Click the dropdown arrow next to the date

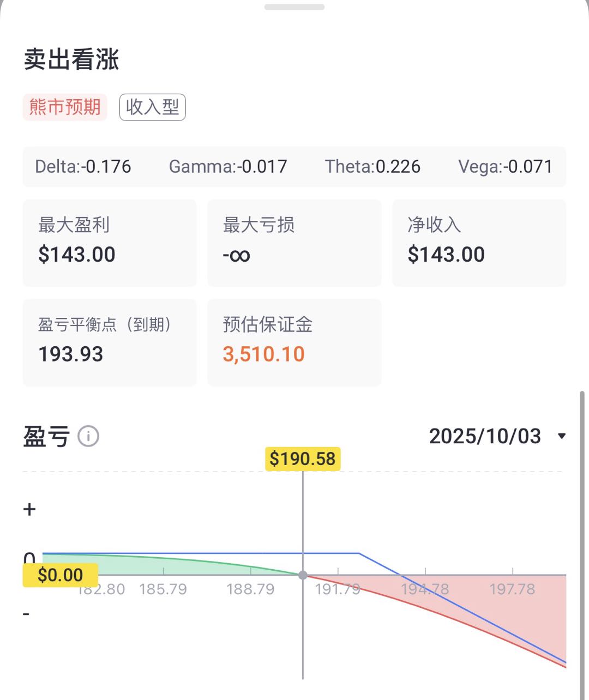562,436
